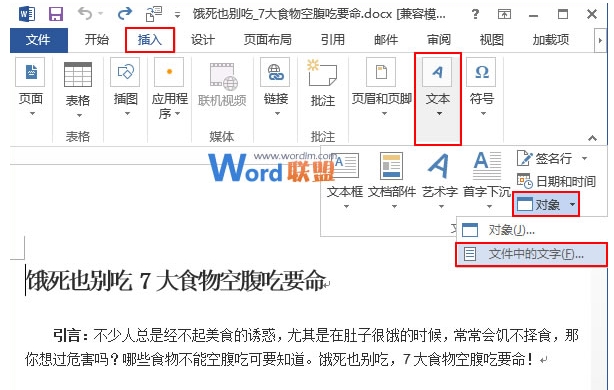Expand the 文本框 text box dropdown
Screen dimensions: 614x390
pyautogui.click(x=346, y=206)
